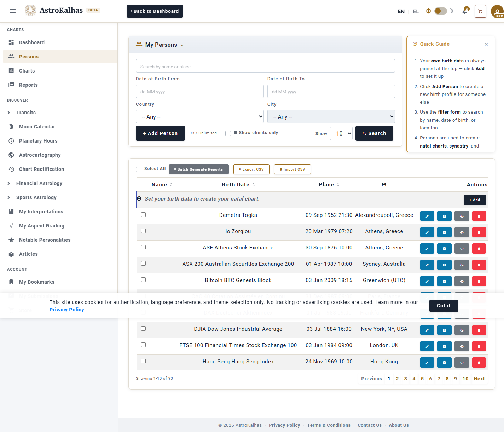Viewport: 504px width, 432px height.
Task: Open Astrocartography from the sidebar
Action: pyautogui.click(x=40, y=155)
